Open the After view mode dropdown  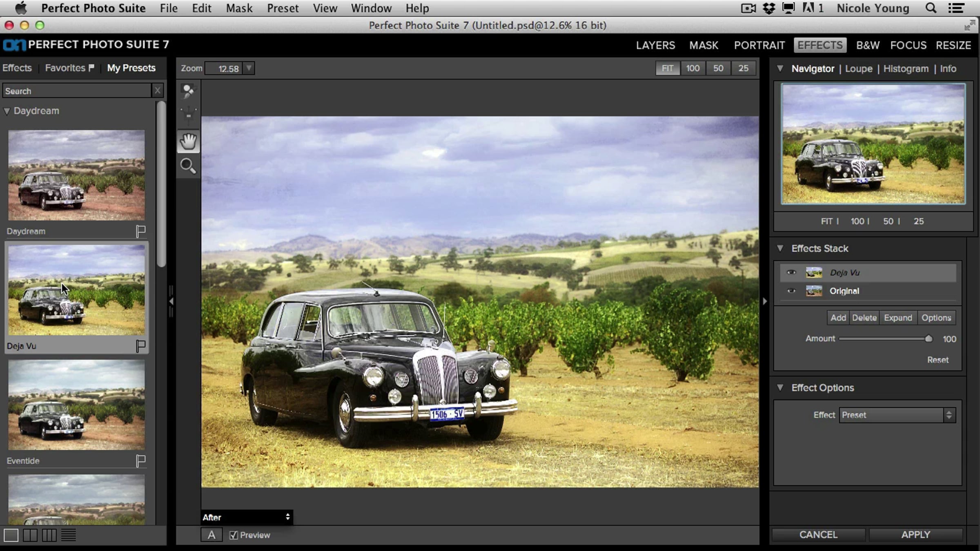tap(247, 517)
